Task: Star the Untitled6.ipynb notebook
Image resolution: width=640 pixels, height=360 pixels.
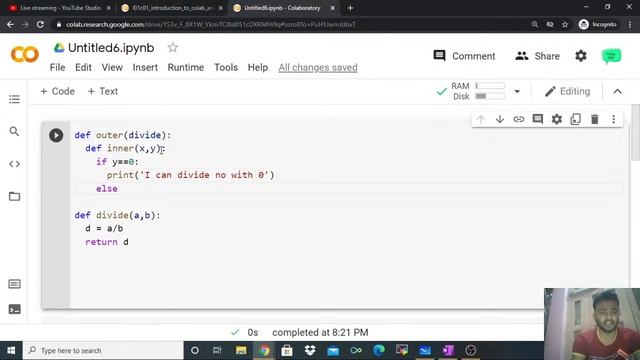Action: (173, 48)
